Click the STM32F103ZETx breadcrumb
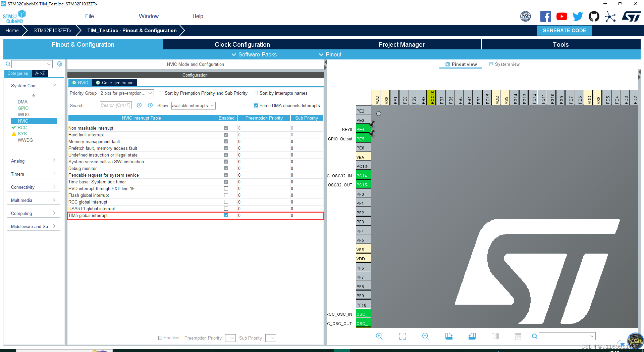This screenshot has height=352, width=644. [53, 30]
